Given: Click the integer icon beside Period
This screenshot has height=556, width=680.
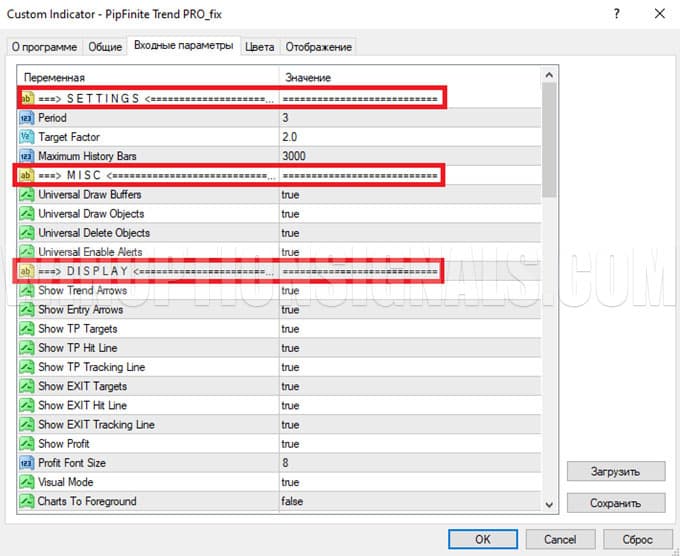Looking at the screenshot, I should point(26,118).
